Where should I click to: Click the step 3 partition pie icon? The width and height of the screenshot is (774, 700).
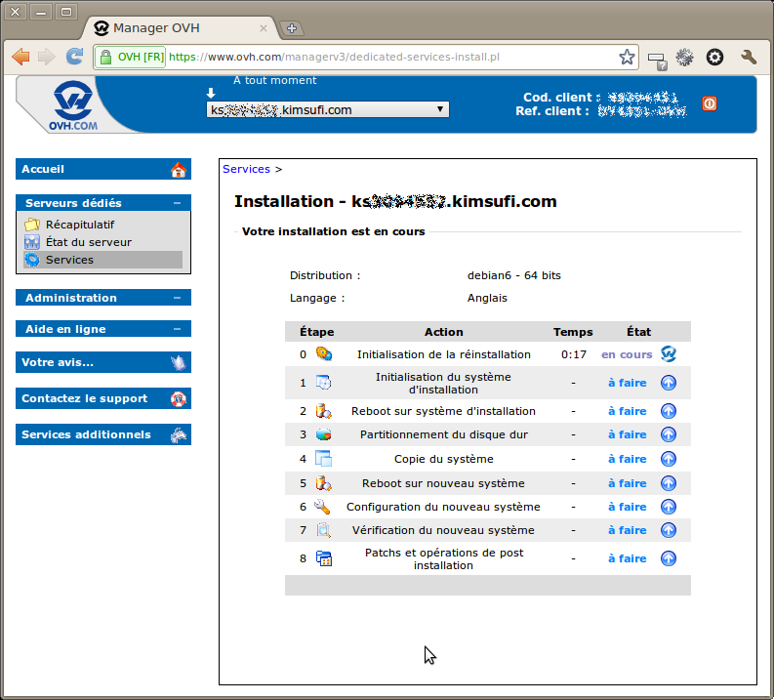tap(324, 434)
